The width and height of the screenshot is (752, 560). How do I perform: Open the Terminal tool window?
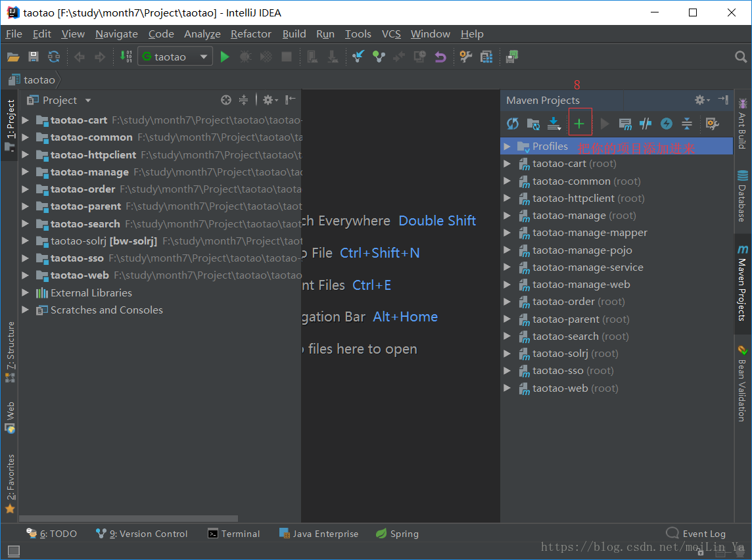coord(233,534)
